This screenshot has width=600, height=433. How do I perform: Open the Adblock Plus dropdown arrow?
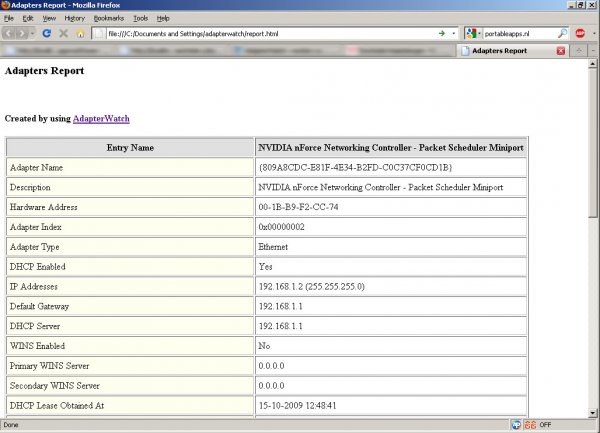[594, 34]
